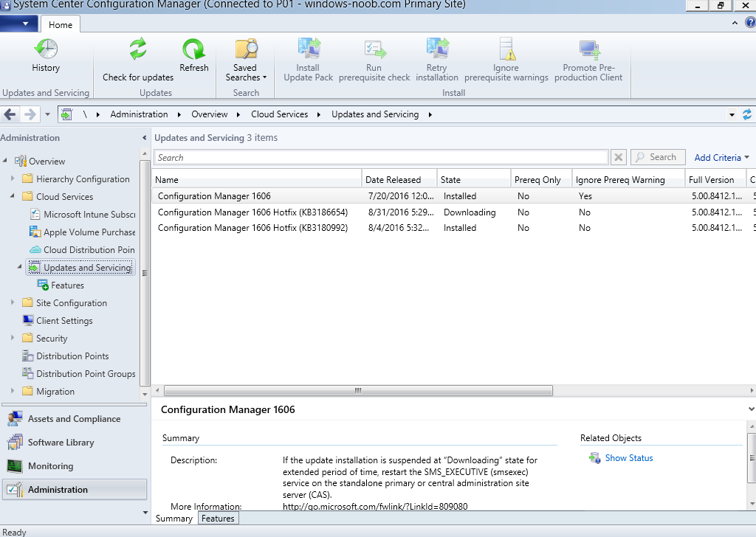Click the Run prerequisite check icon
Viewport: 756px width, 537px height.
click(374, 49)
